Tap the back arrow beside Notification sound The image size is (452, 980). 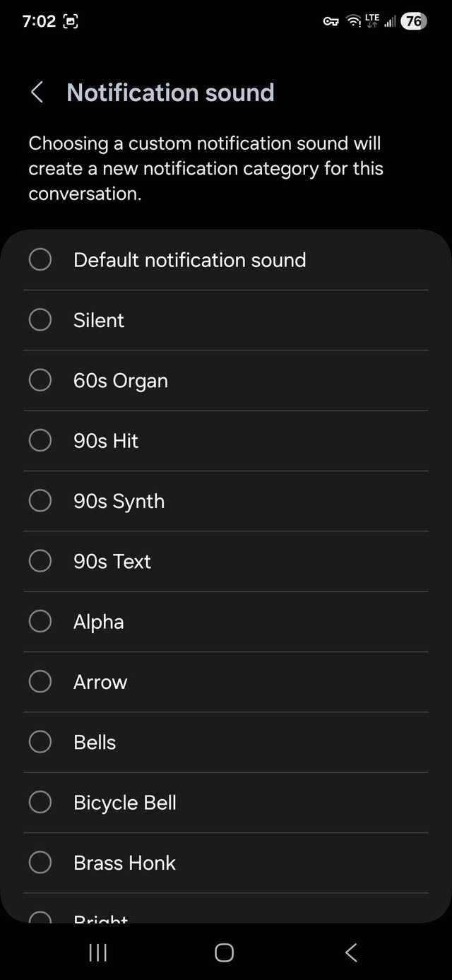(x=37, y=93)
